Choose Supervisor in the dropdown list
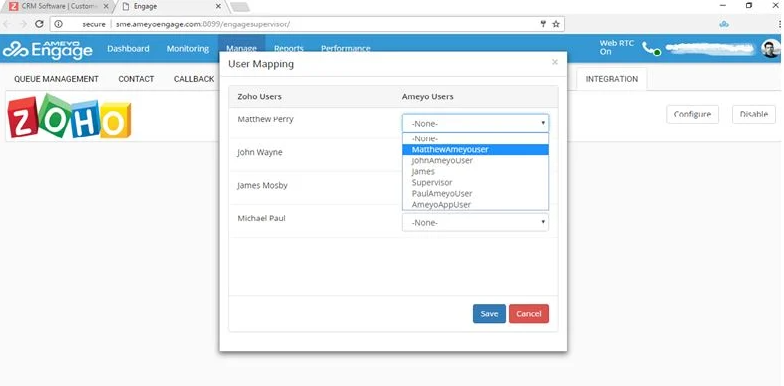This screenshot has height=386, width=784. tap(475, 182)
